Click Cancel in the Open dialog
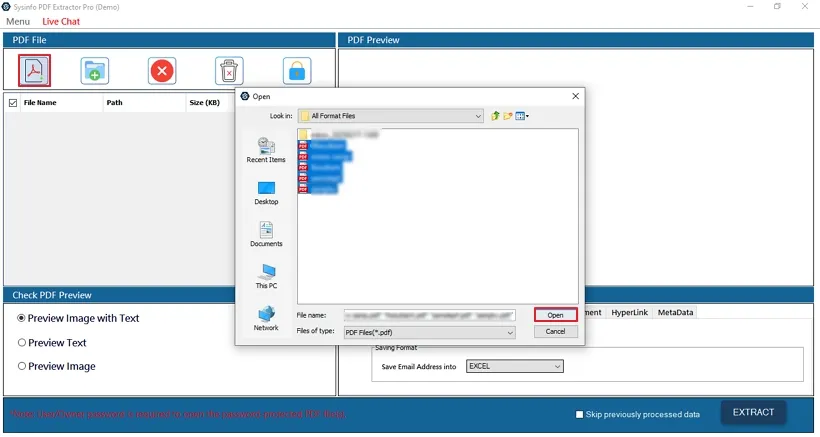This screenshot has width=820, height=437. point(555,331)
